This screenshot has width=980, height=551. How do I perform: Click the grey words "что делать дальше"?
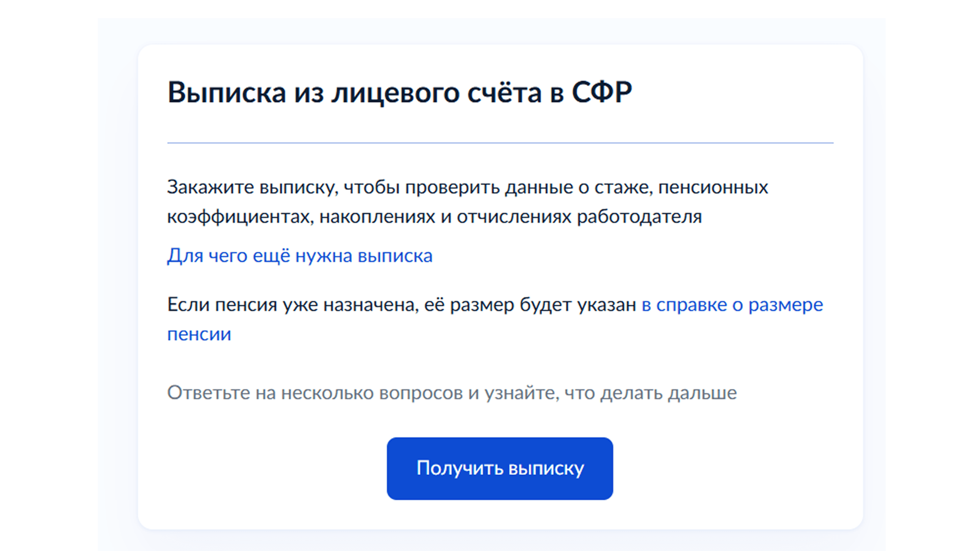click(x=650, y=393)
